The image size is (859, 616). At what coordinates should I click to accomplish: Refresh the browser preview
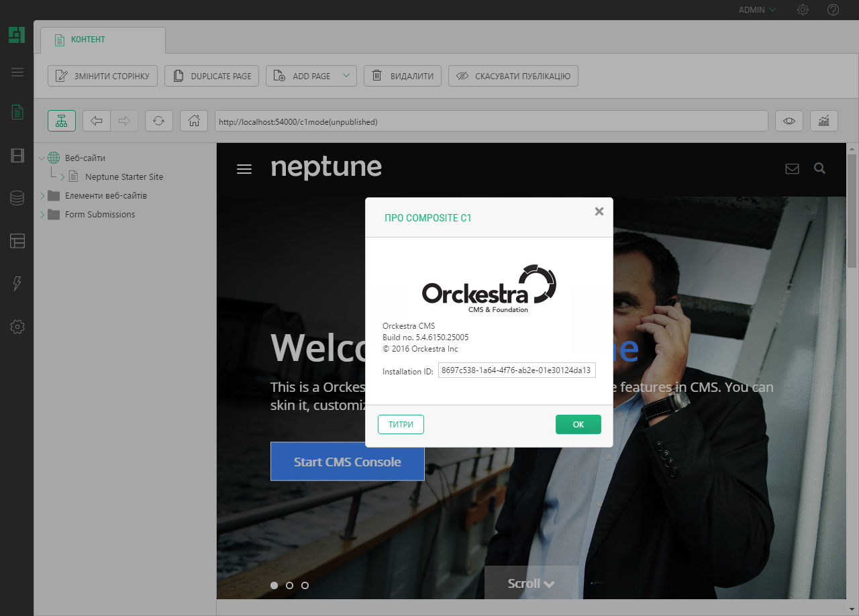pos(159,121)
